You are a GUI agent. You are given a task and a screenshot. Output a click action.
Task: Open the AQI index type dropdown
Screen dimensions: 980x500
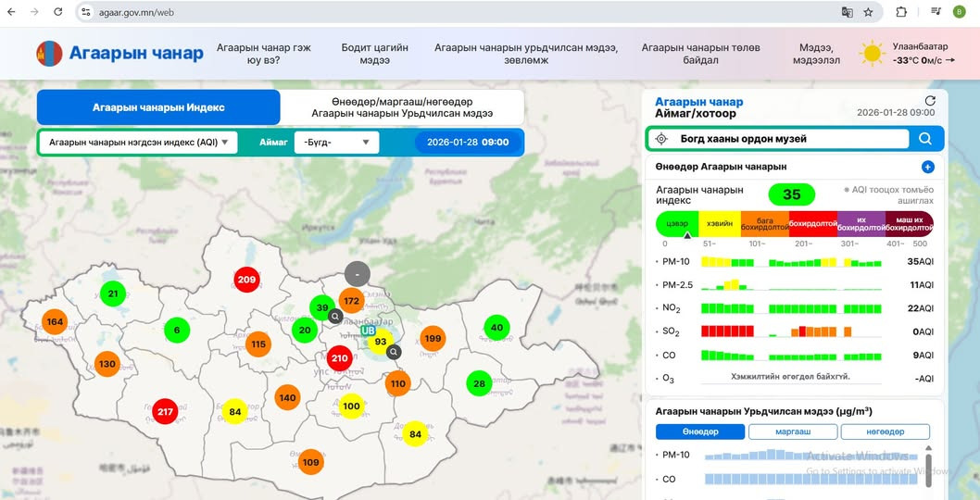click(138, 143)
